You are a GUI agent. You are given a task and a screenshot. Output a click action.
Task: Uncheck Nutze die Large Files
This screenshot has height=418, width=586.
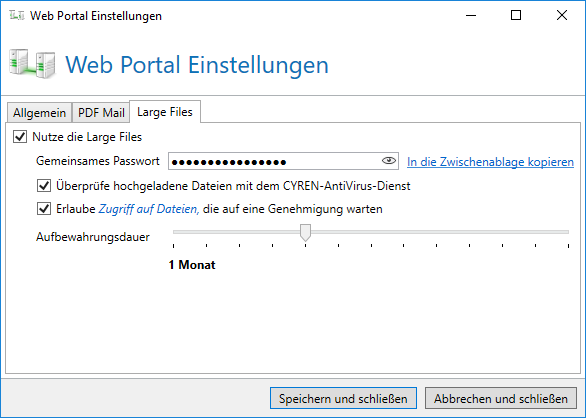[20, 136]
